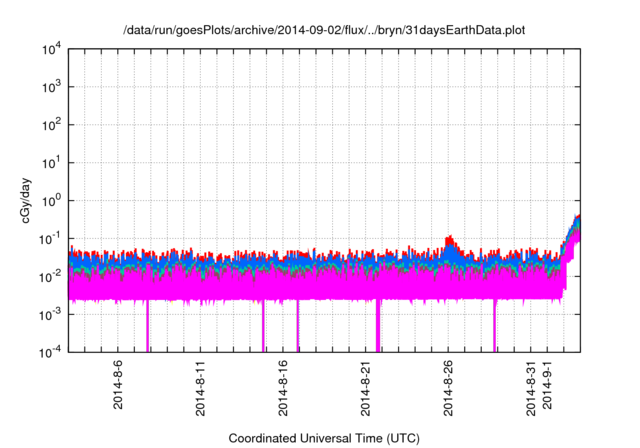Viewport: 640px width, 448px height.
Task: Click the 10^3 y-axis tick label
Action: pyautogui.click(x=51, y=87)
